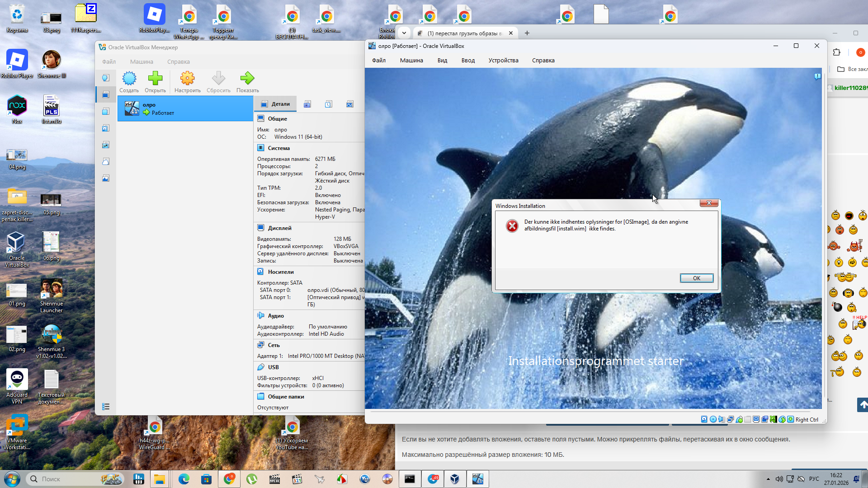Image resolution: width=868 pixels, height=488 pixels.
Task: Click the optical disc status bar indicator
Action: point(713,419)
